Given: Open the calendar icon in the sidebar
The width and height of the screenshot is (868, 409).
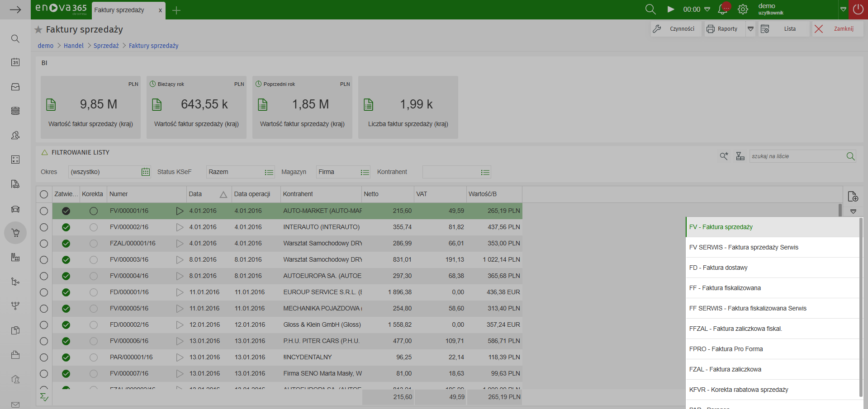Looking at the screenshot, I should pyautogui.click(x=15, y=62).
